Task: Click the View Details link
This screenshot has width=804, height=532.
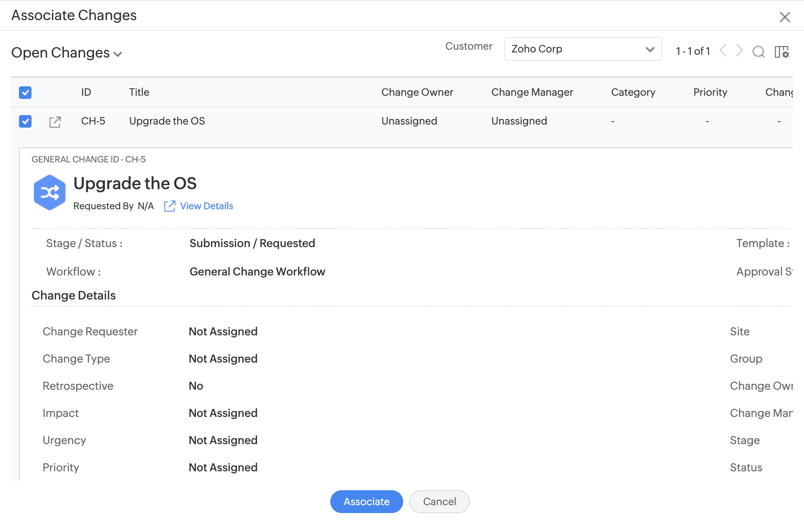Action: 207,206
